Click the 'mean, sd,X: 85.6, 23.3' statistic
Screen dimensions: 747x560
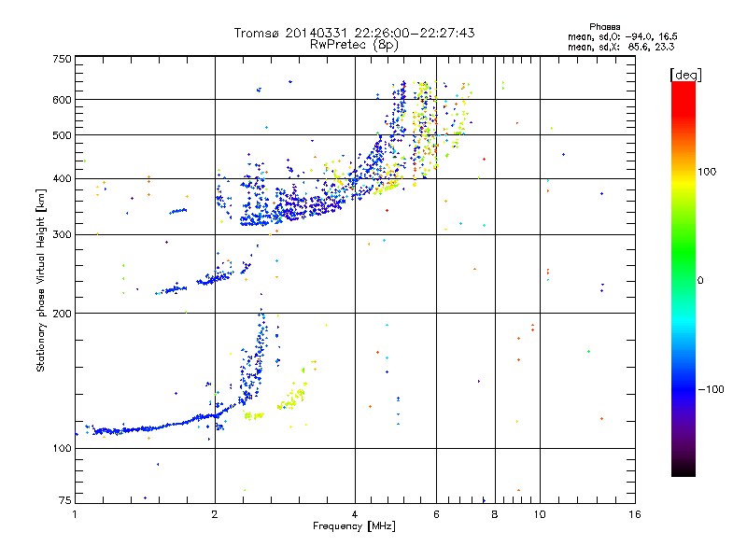click(621, 47)
